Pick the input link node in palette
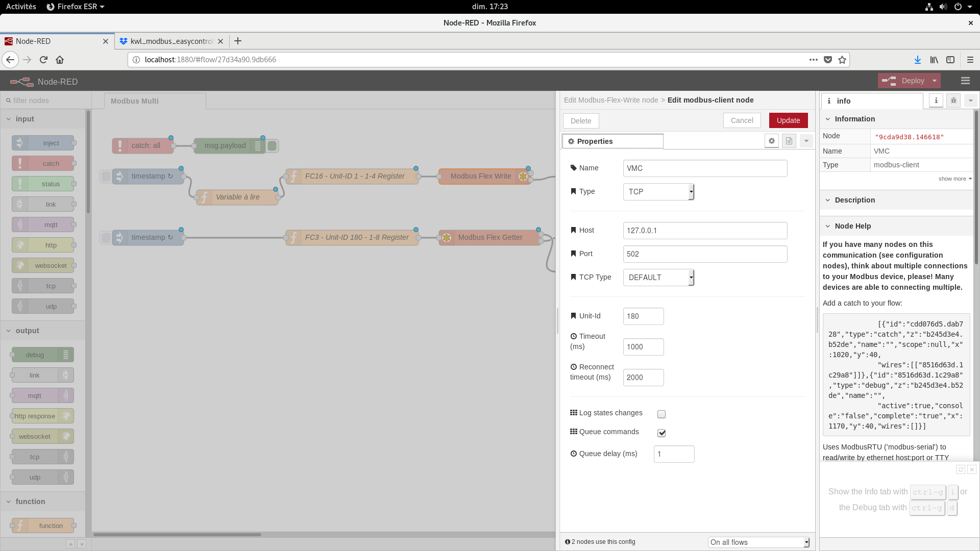This screenshot has height=551, width=980. (43, 205)
